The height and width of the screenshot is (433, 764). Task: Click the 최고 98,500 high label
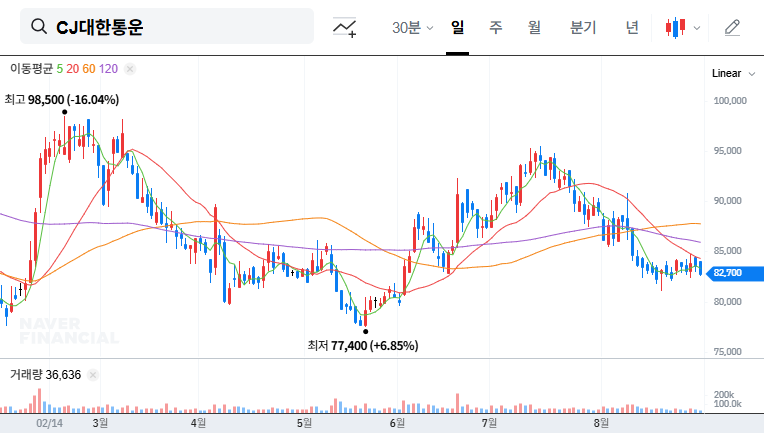62,100
